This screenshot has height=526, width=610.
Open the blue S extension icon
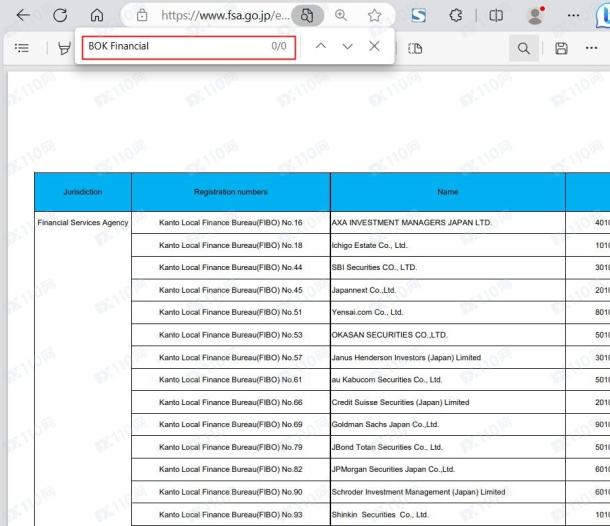point(419,16)
